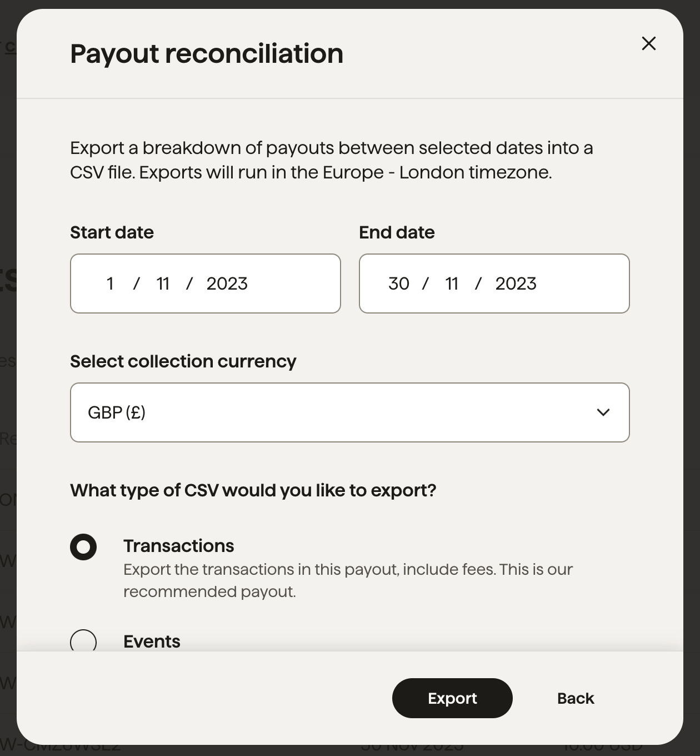This screenshot has width=700, height=756.
Task: Click the end date year field
Action: (x=516, y=283)
